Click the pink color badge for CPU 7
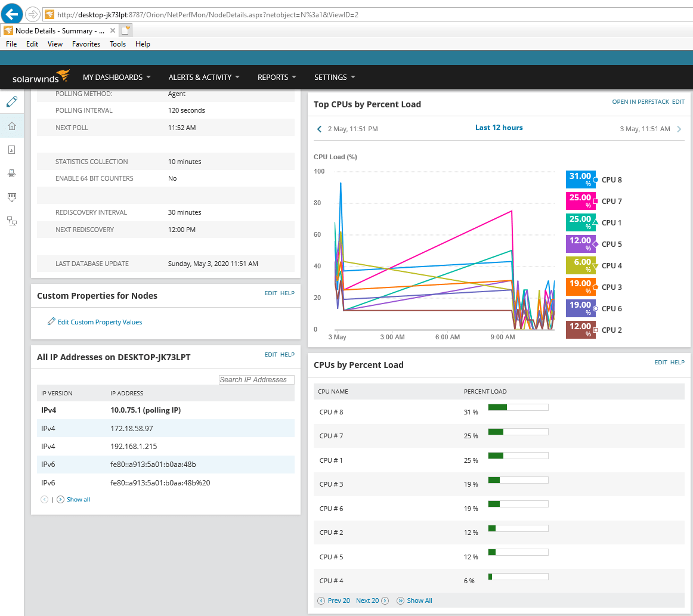Viewport: 693px width, 616px height. [580, 200]
